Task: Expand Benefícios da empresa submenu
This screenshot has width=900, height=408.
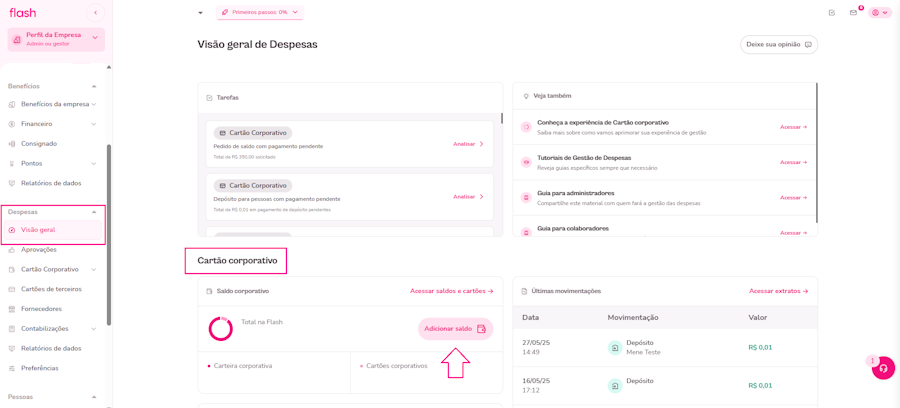Action: (x=94, y=104)
